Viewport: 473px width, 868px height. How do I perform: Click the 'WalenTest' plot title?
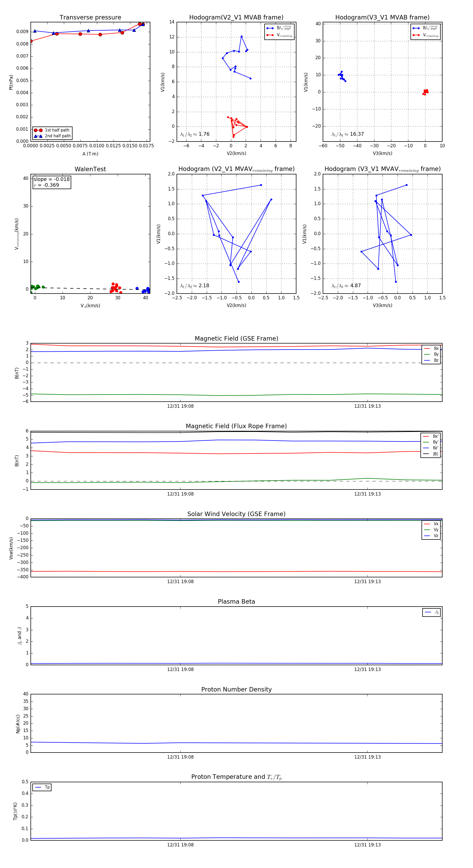[90, 169]
